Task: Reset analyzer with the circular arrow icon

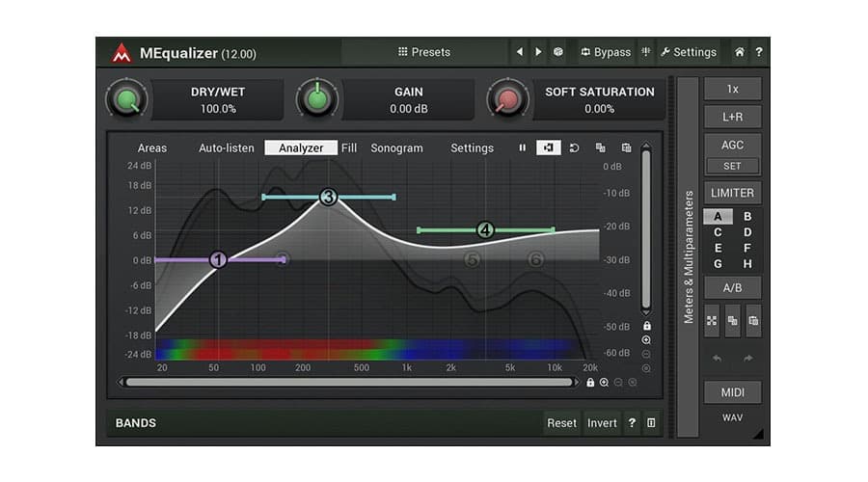Action: click(574, 147)
